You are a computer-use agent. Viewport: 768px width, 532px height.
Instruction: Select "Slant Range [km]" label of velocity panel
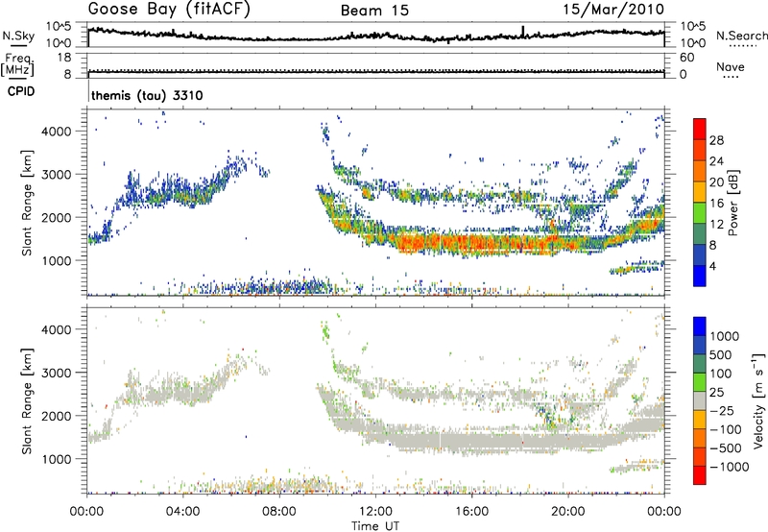27,400
